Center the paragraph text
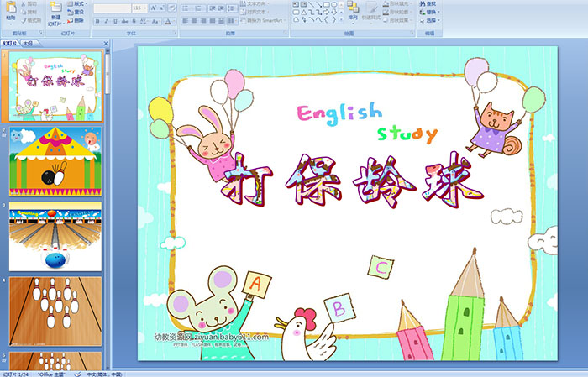Screen dimensions: 588x377 pyautogui.click(x=194, y=21)
